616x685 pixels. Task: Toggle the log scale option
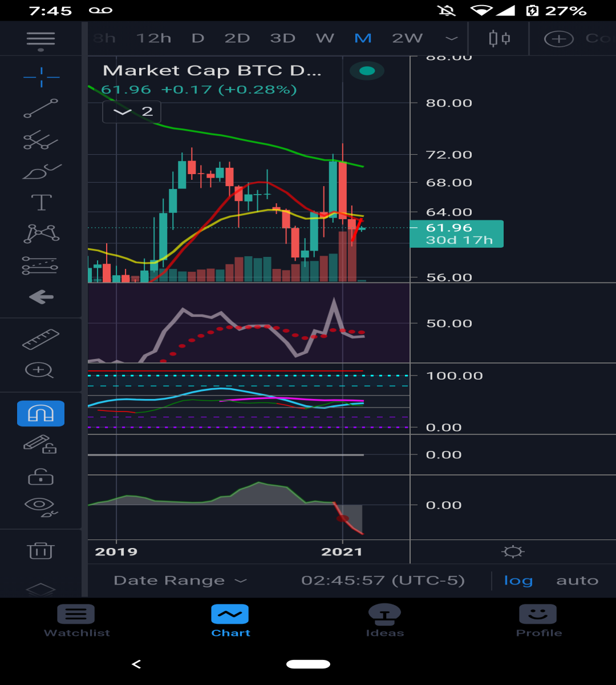click(518, 581)
